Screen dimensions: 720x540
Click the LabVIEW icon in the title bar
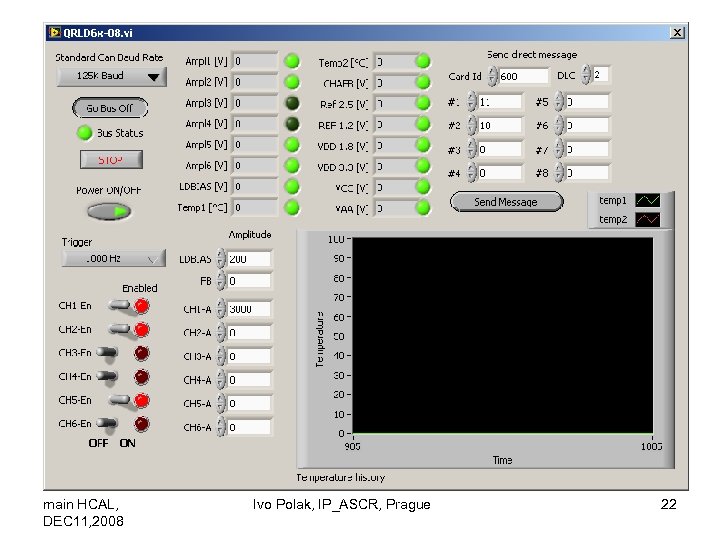coord(55,33)
